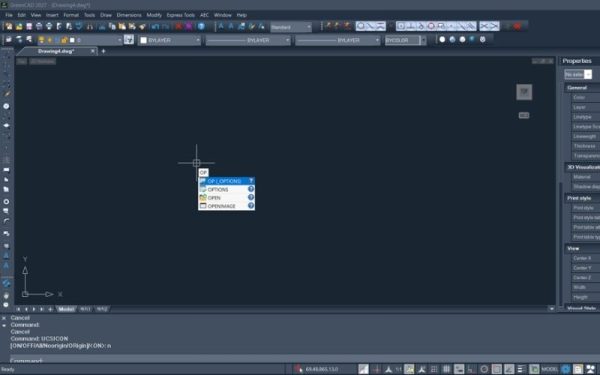Toggle the layer lightbulb on/off icon
The height and width of the screenshot is (375, 600).
point(41,40)
